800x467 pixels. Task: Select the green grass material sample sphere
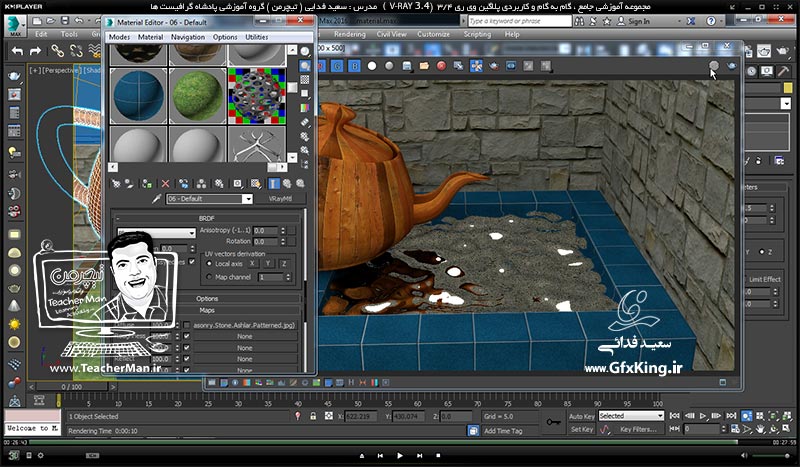pos(197,95)
